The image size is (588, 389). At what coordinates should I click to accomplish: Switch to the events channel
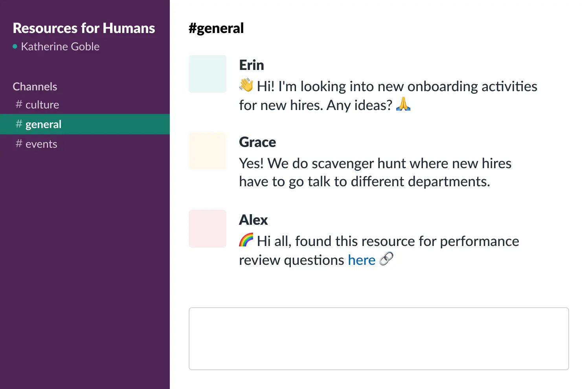(41, 144)
